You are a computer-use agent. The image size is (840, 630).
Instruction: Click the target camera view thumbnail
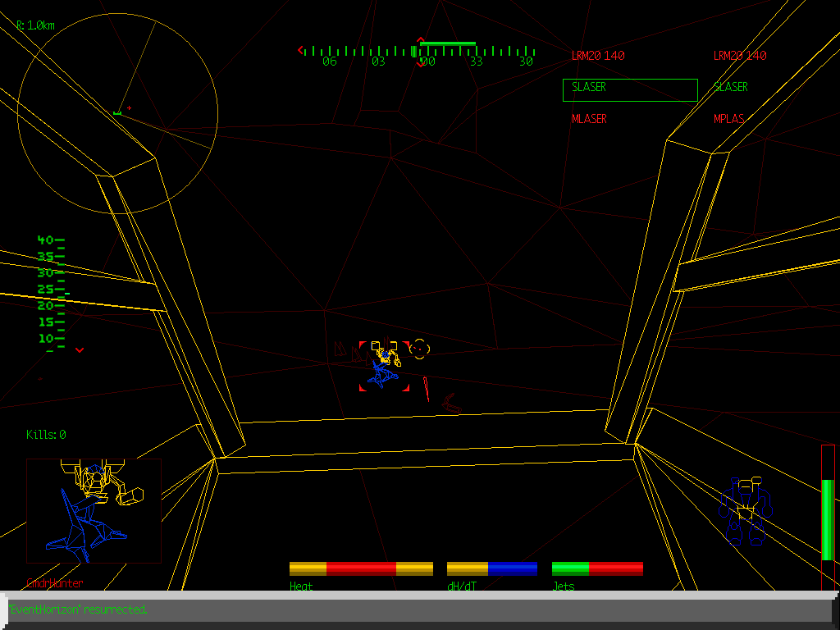(x=94, y=510)
